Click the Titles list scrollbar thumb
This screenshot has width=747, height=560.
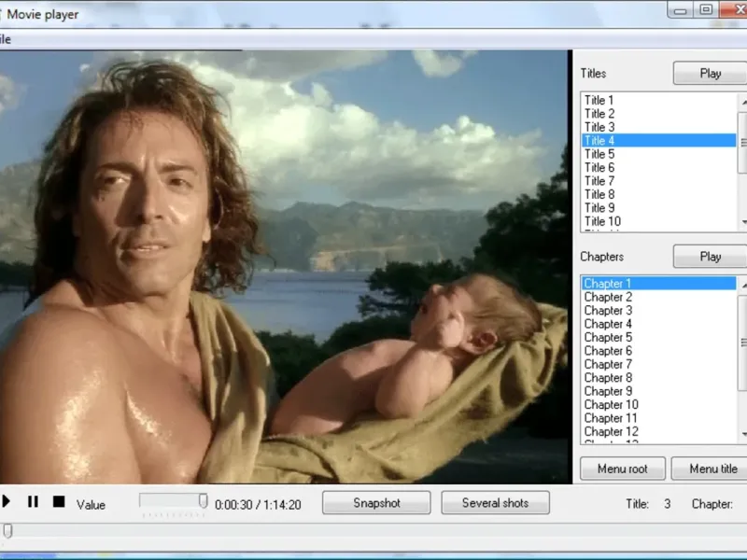coord(742,143)
